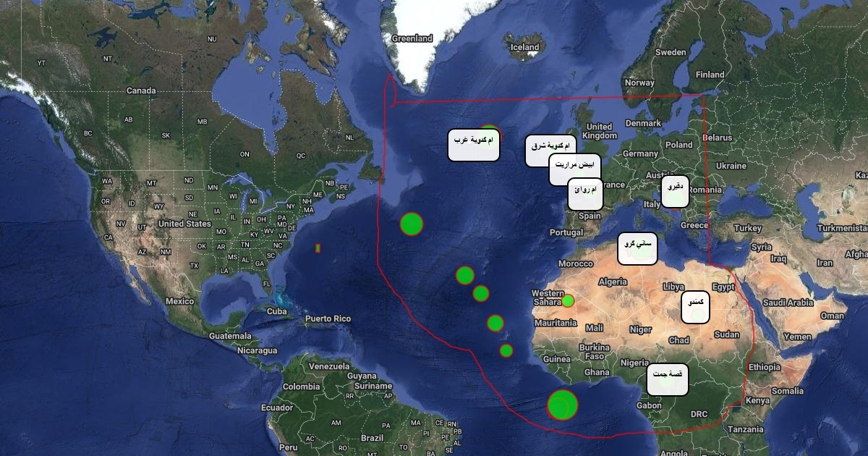Click the Saudi Arabia country label
Screen dimensions: 868x456
(787, 303)
